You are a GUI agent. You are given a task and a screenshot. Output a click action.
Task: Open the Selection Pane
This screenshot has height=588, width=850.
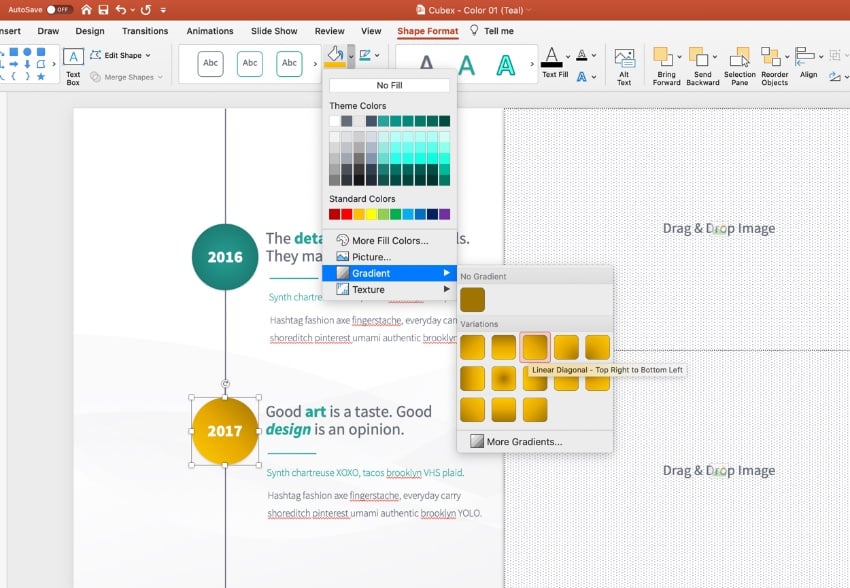click(x=739, y=65)
